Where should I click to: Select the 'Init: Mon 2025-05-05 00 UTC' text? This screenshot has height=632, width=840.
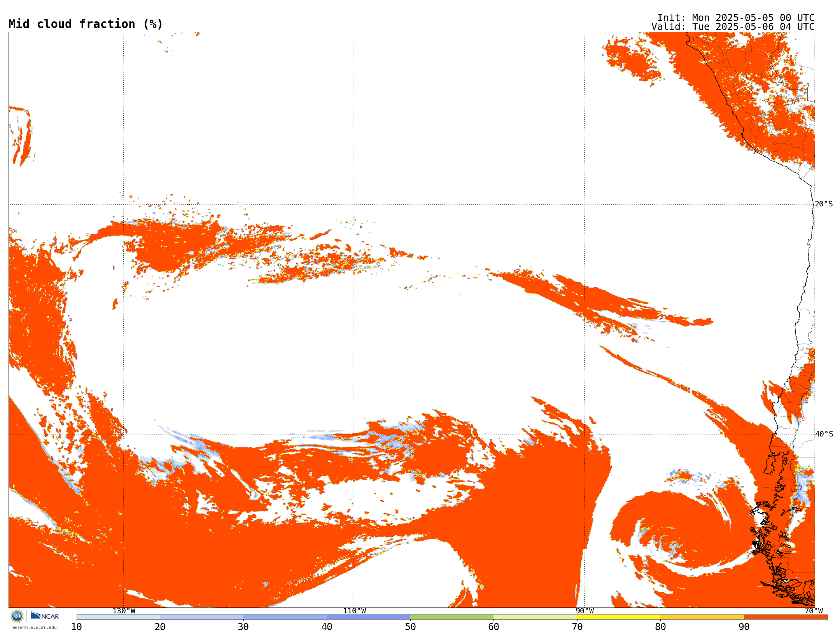pos(736,18)
